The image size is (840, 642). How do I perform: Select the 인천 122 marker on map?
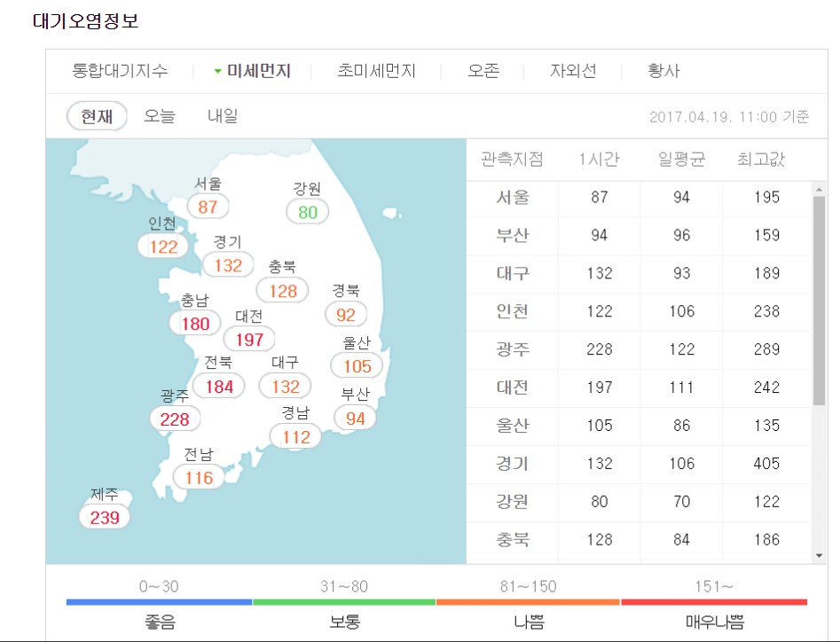(x=161, y=247)
